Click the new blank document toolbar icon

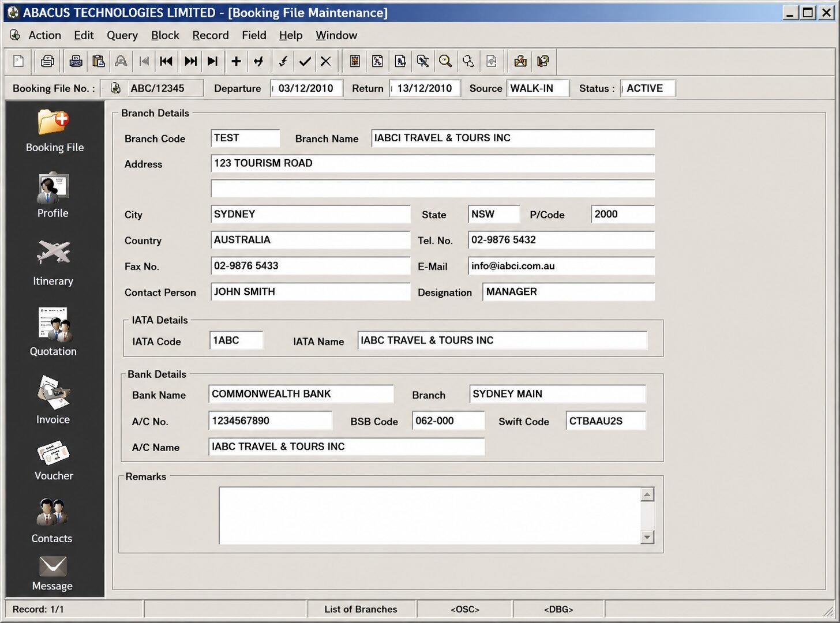coord(19,61)
